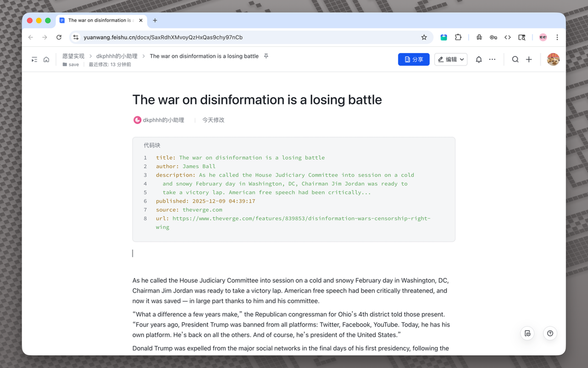This screenshot has width=588, height=368.
Task: Click the document title in the breadcrumb
Action: [204, 56]
